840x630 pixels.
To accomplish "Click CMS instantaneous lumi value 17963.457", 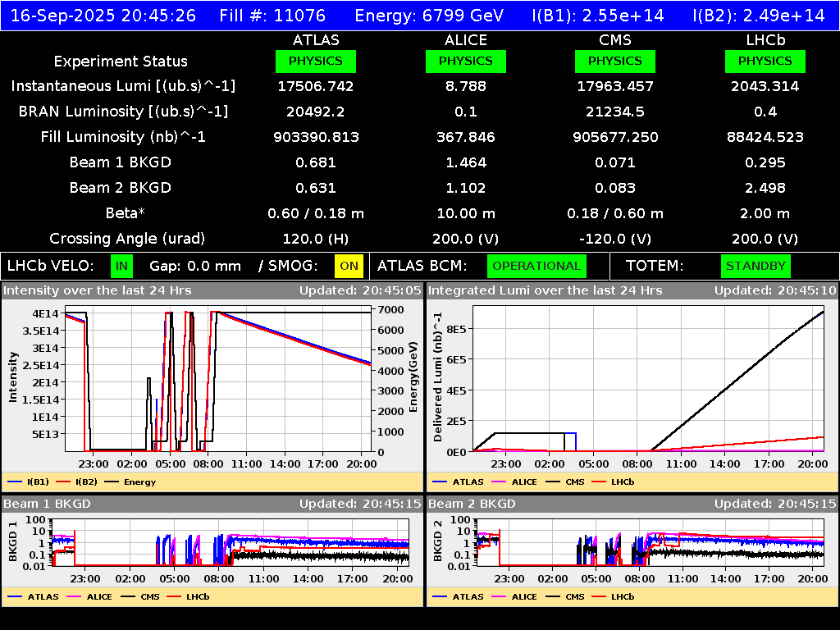I will [615, 86].
